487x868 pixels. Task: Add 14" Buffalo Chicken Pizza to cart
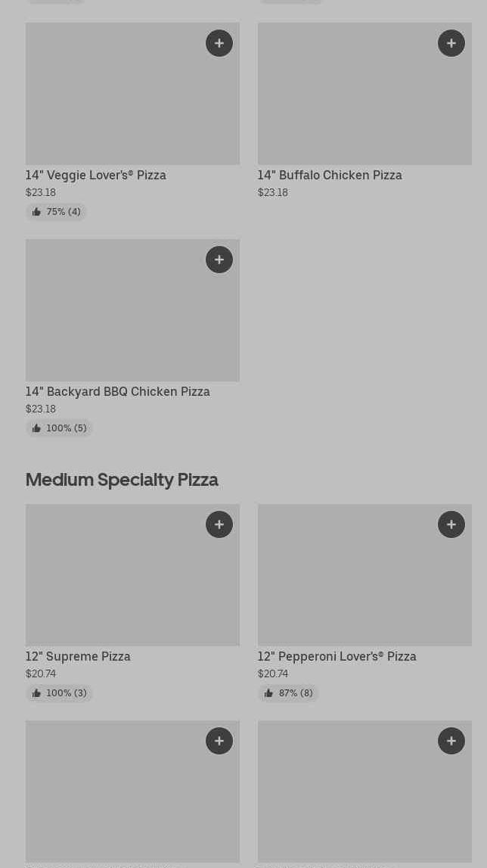coord(451,43)
